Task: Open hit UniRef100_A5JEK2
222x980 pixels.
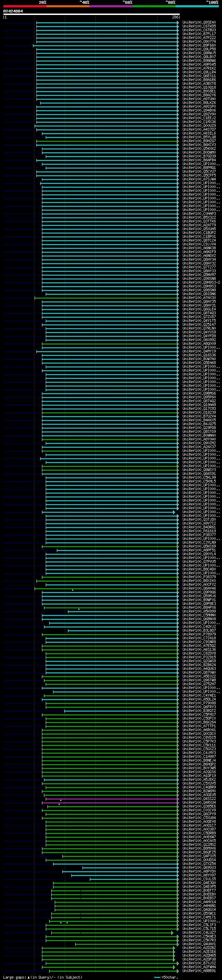Action: click(199, 779)
